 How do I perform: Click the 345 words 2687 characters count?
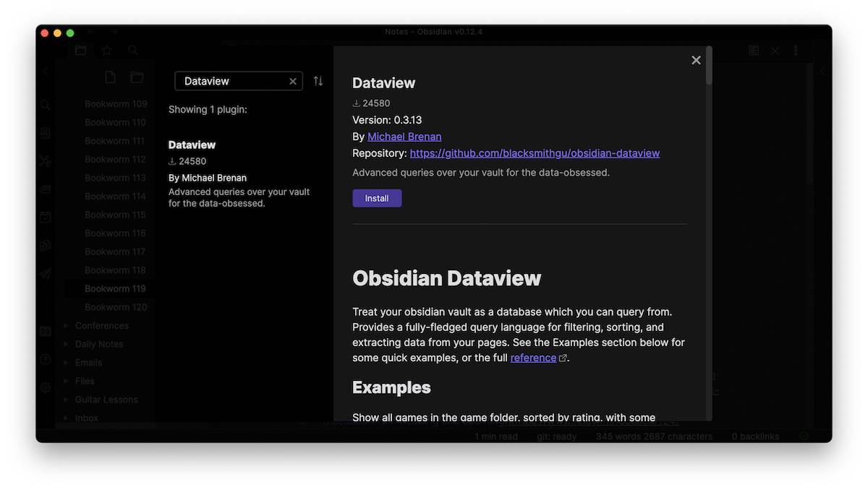(x=654, y=437)
